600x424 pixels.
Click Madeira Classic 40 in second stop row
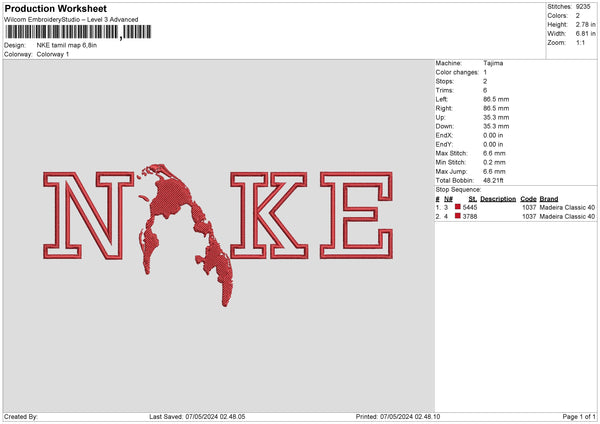(567, 217)
